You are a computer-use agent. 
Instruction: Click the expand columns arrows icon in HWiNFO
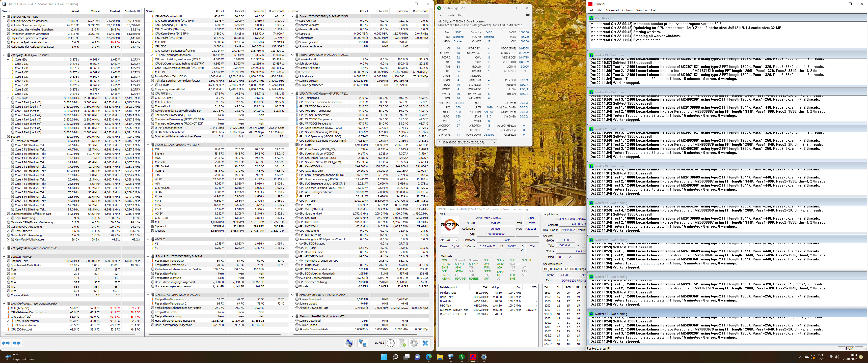(x=6, y=343)
